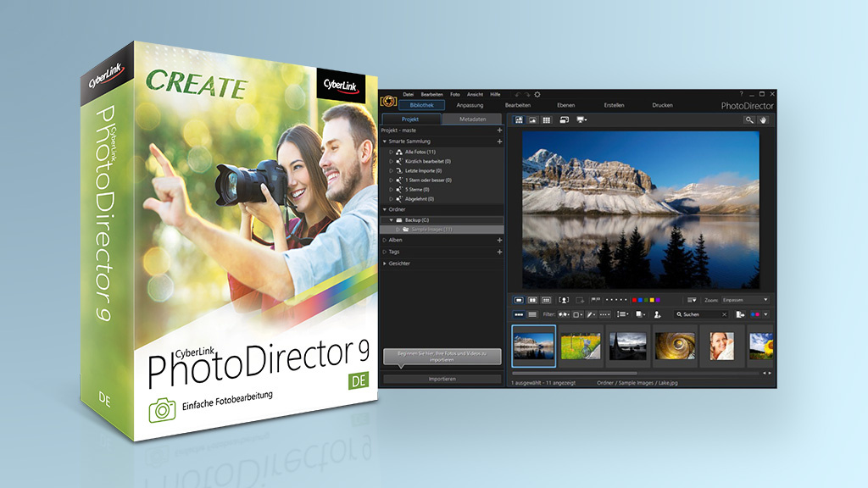
Task: Switch to the thumbnail grid view icon
Action: coord(547,120)
